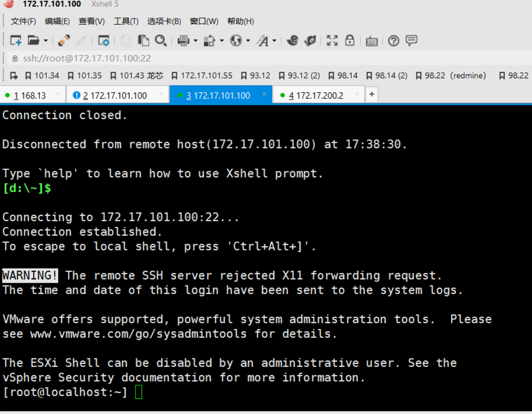
Task: Open the 101.35 session bookmark
Action: click(85, 76)
